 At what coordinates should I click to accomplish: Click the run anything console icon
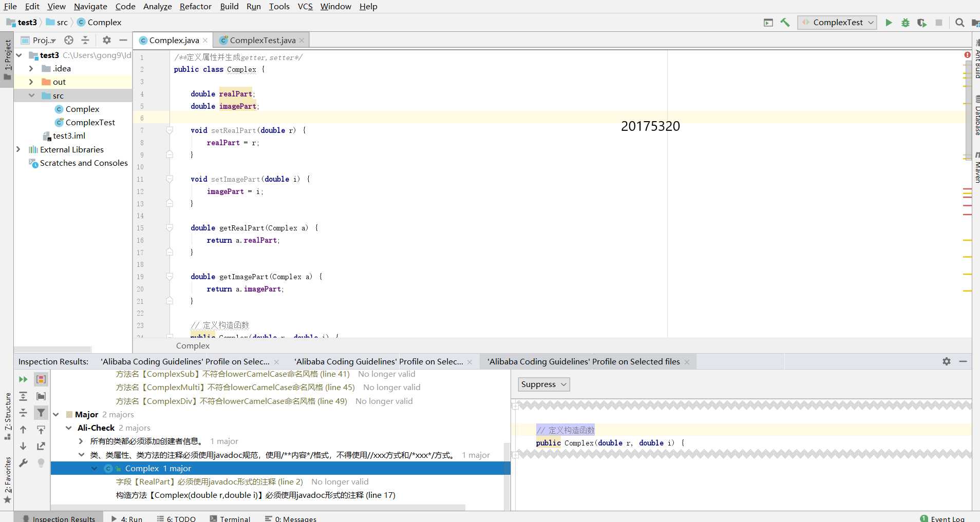click(x=768, y=23)
